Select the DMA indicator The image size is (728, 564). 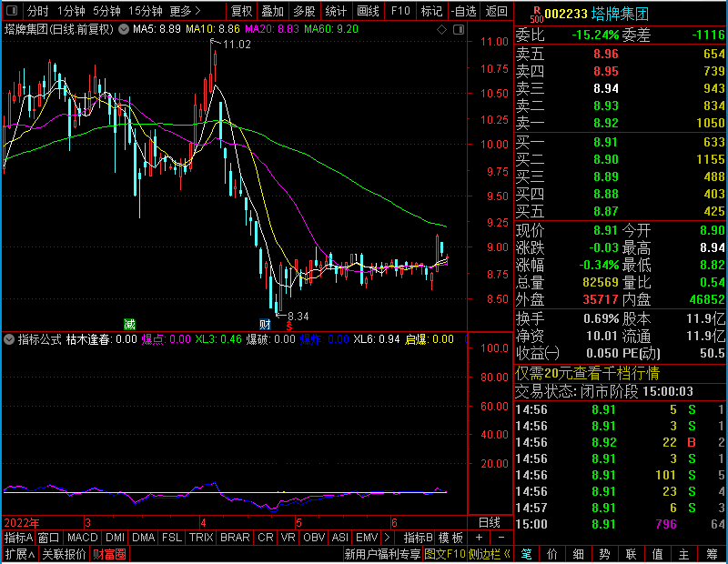[x=143, y=538]
